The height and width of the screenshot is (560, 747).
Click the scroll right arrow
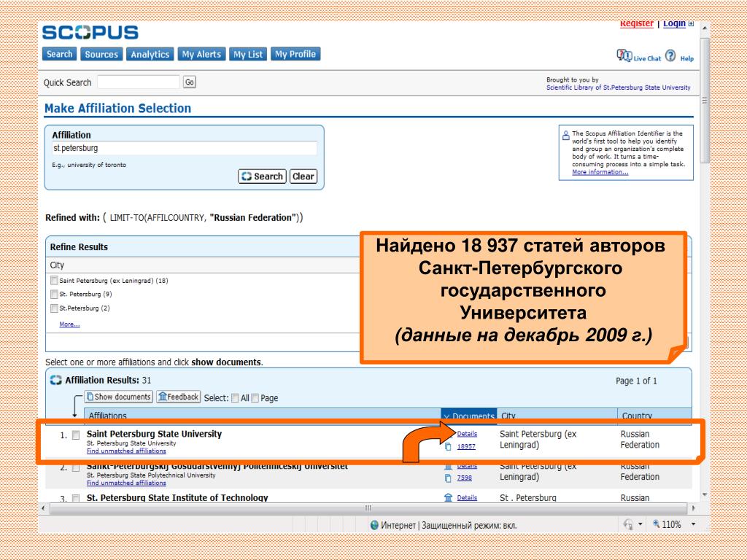point(694,508)
